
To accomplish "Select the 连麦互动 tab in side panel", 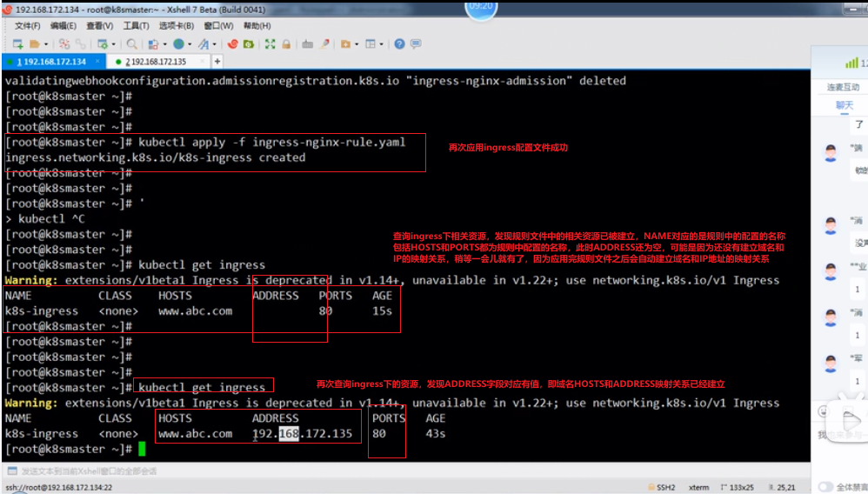I will [x=843, y=87].
